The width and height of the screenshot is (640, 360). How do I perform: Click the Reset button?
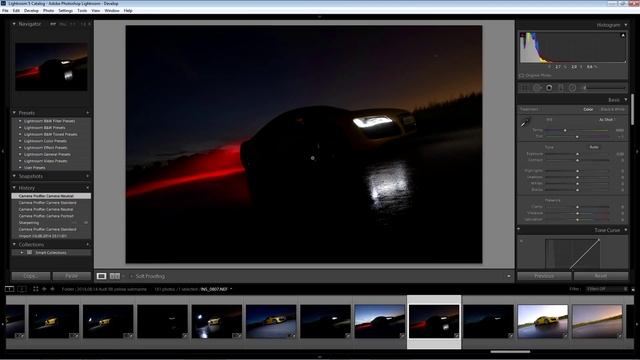click(600, 276)
